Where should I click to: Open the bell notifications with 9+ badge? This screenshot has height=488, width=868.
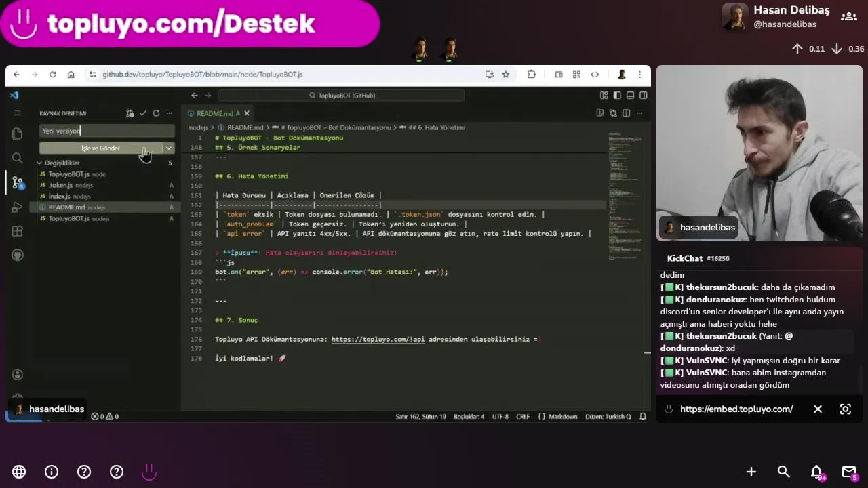(x=817, y=472)
